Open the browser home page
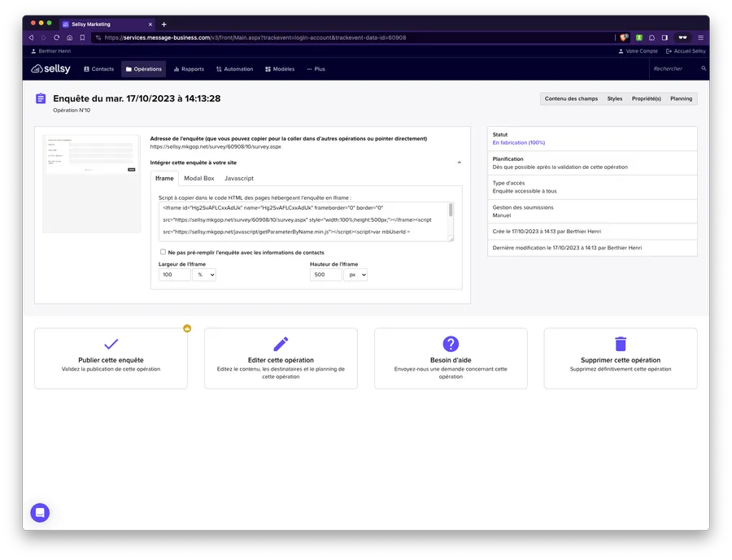The width and height of the screenshot is (732, 560). [x=69, y=37]
